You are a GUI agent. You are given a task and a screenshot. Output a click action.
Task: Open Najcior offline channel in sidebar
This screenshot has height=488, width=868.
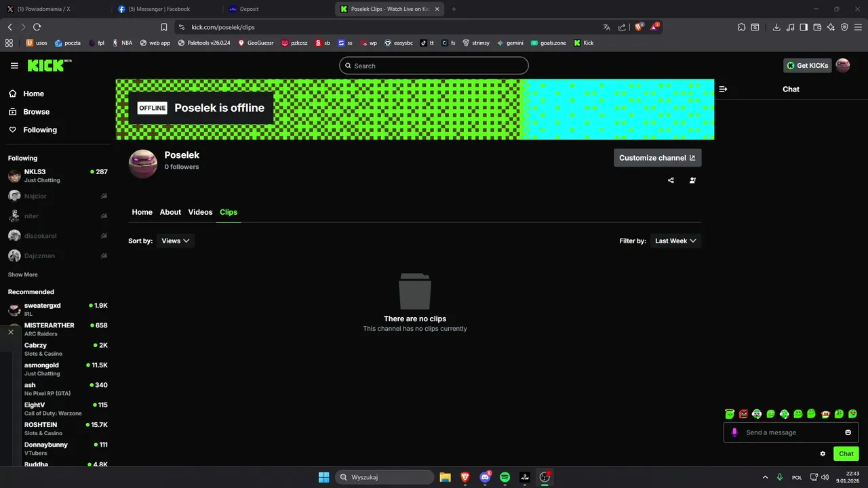click(x=58, y=196)
